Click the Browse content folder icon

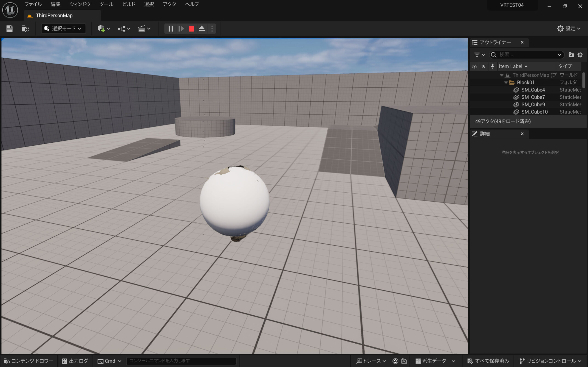[x=25, y=29]
